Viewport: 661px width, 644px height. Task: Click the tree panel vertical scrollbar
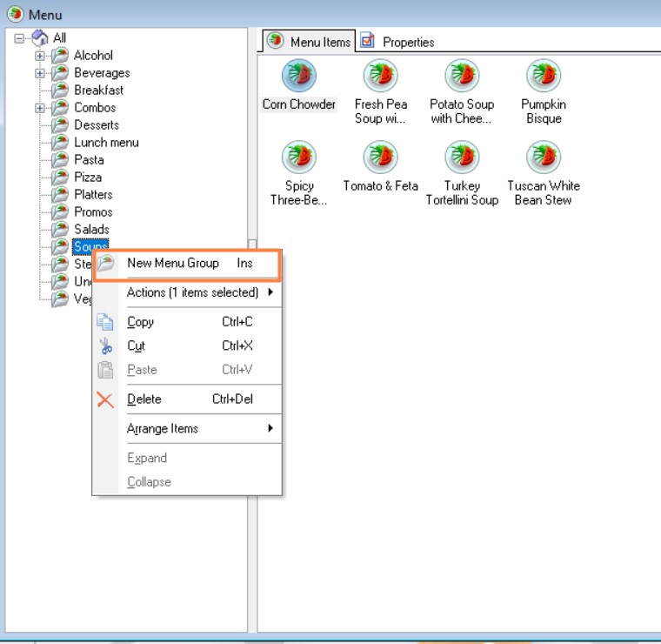(x=252, y=329)
